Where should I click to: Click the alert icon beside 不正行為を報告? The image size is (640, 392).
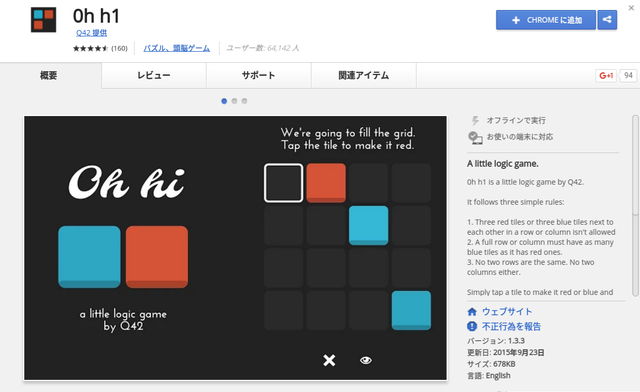pos(472,327)
